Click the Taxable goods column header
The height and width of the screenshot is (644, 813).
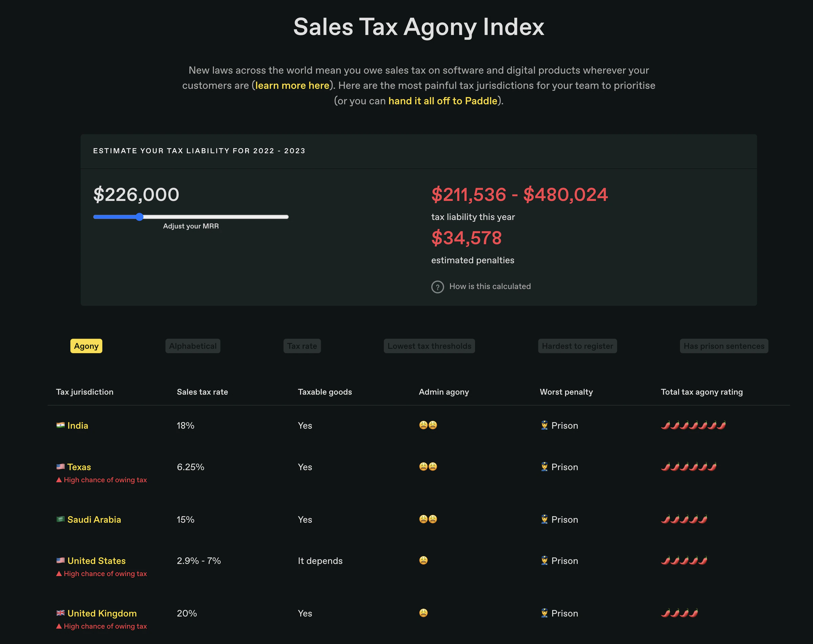point(325,392)
